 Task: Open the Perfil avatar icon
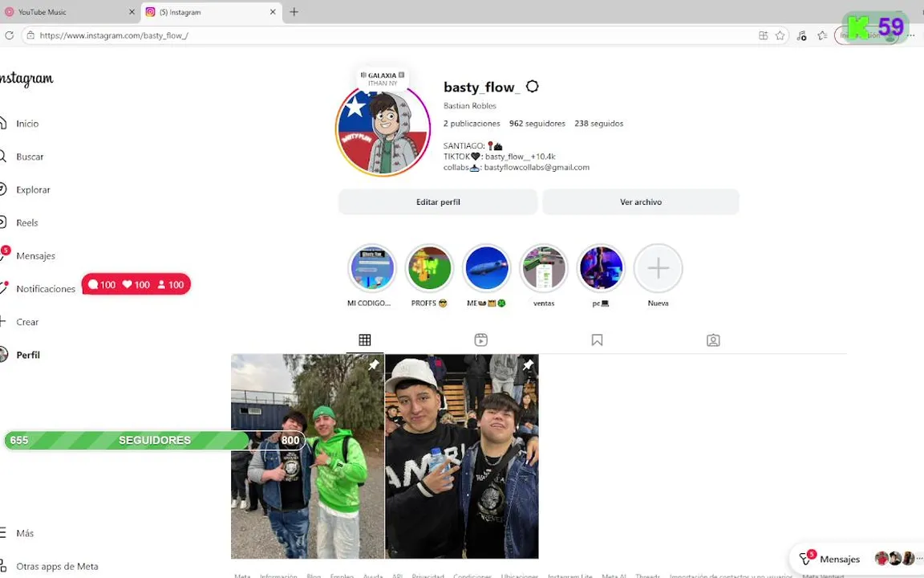point(3,355)
